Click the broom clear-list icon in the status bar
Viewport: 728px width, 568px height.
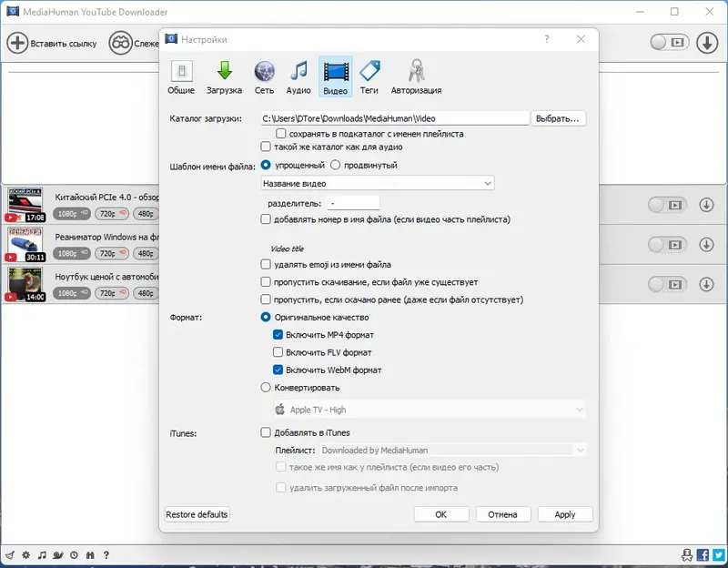[x=10, y=555]
